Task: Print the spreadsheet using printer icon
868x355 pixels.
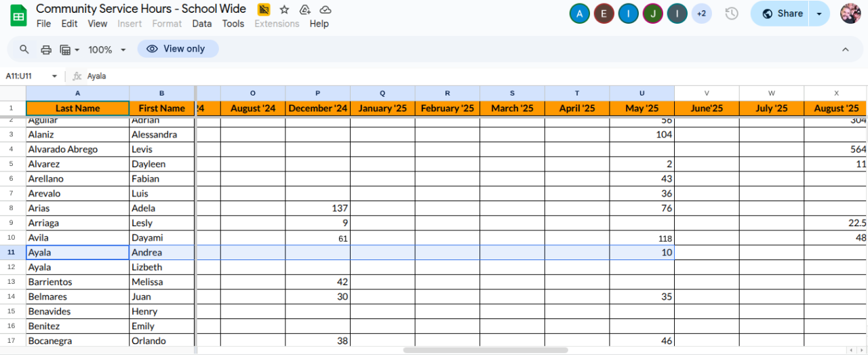Action: [46, 49]
